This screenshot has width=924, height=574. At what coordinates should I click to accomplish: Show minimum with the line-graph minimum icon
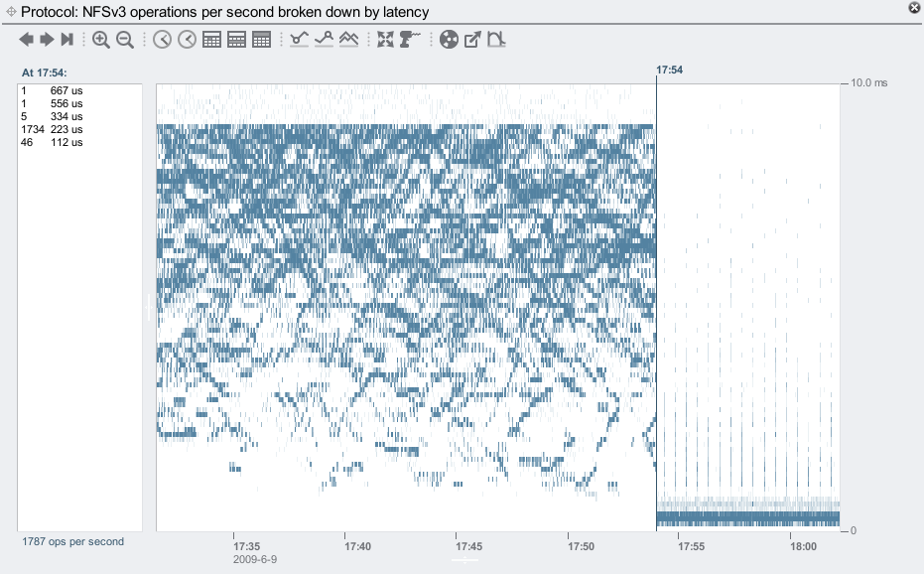click(x=300, y=40)
